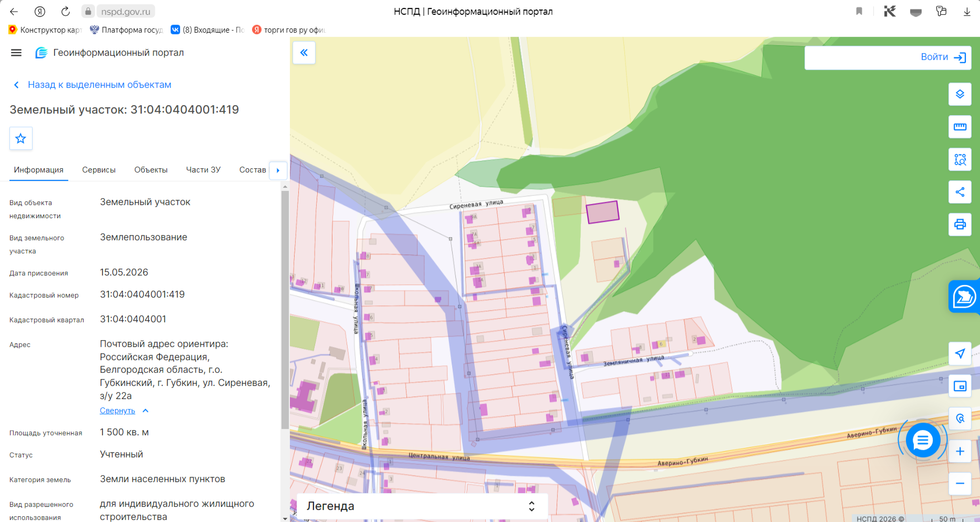Click the nspd.gov.ru address field
This screenshot has height=522, width=980.
click(x=126, y=12)
